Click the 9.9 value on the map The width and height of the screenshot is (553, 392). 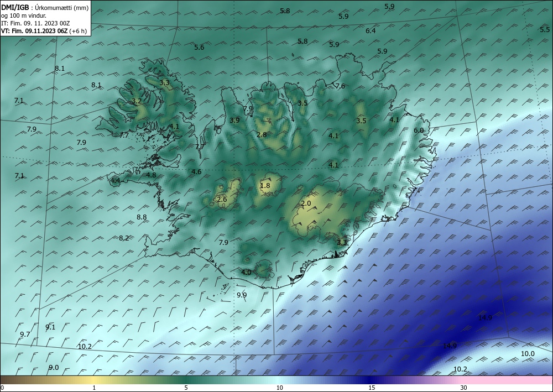pos(242,295)
